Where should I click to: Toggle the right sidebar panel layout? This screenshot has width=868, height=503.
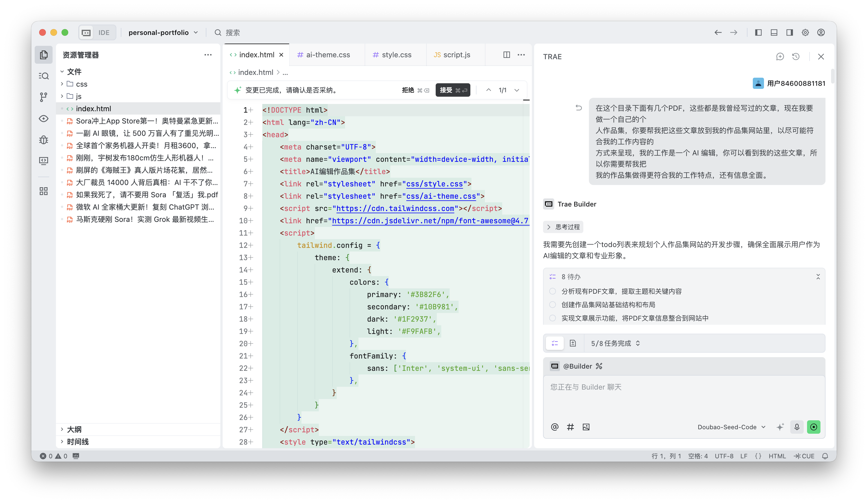point(789,32)
